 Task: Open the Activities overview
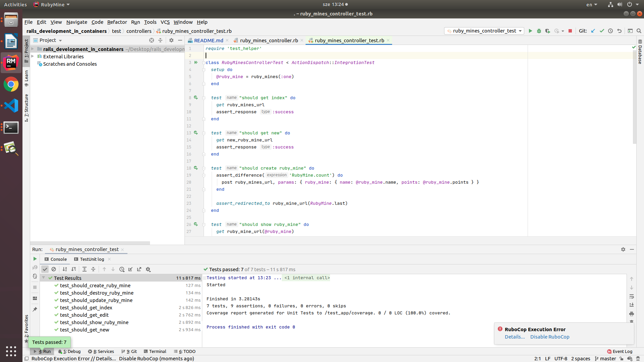(15, 4)
